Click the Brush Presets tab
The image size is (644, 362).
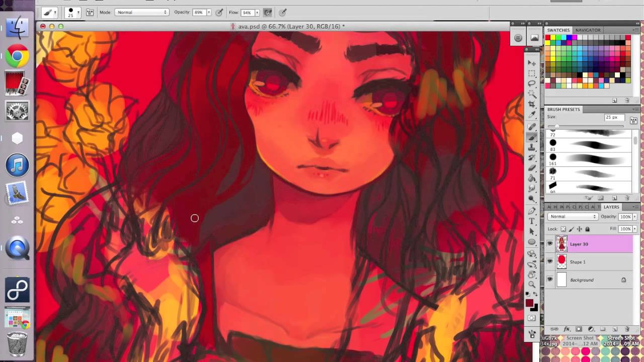click(563, 109)
